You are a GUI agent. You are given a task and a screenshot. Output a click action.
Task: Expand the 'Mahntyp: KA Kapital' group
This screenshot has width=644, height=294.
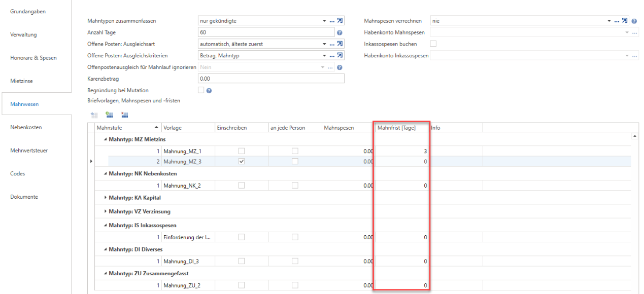(106, 198)
